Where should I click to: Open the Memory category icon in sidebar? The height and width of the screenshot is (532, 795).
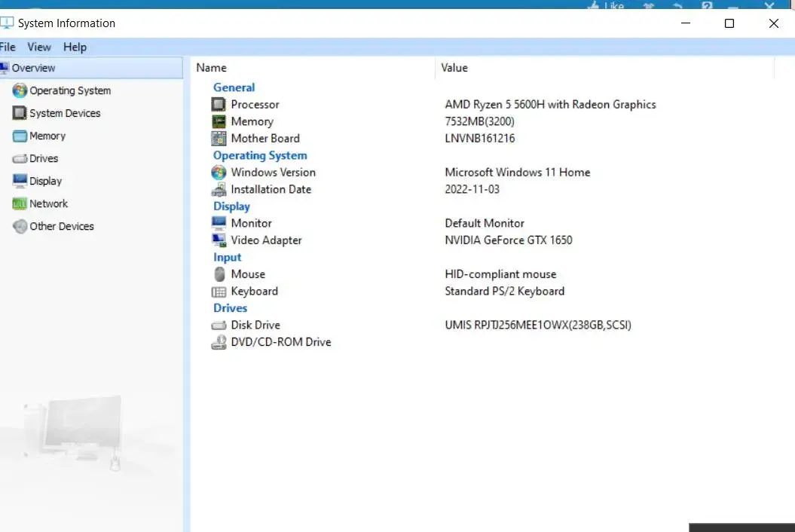20,136
